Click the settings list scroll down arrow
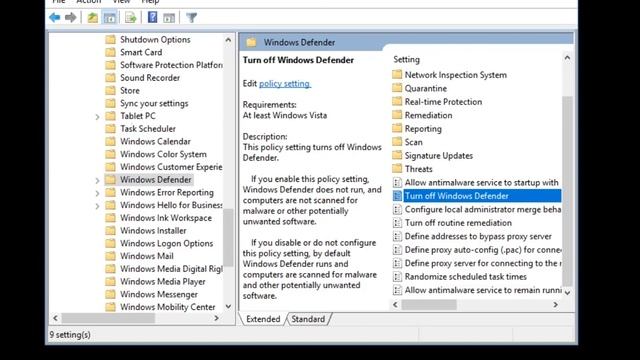Viewport: 640px width, 360px height. point(567,293)
